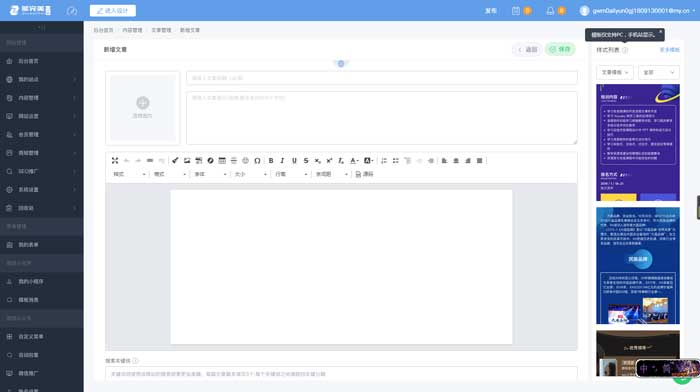
Task: Click the article summary text area
Action: (382, 118)
